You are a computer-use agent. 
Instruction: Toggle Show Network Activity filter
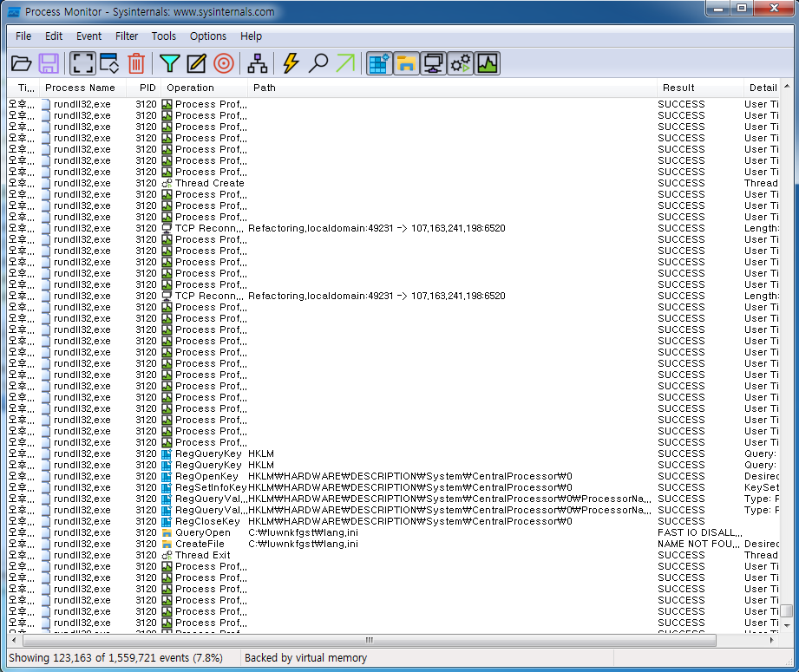tap(433, 63)
